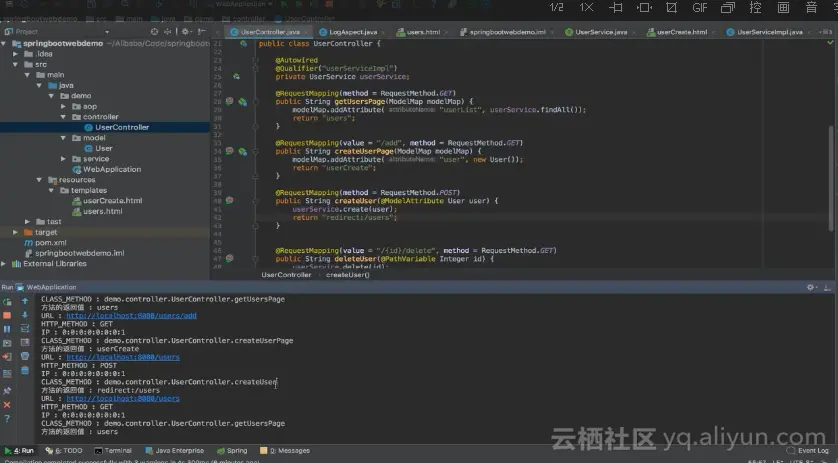Click locate-in-project target icon
Viewport: 838px width, 463px height.
pyautogui.click(x=154, y=32)
